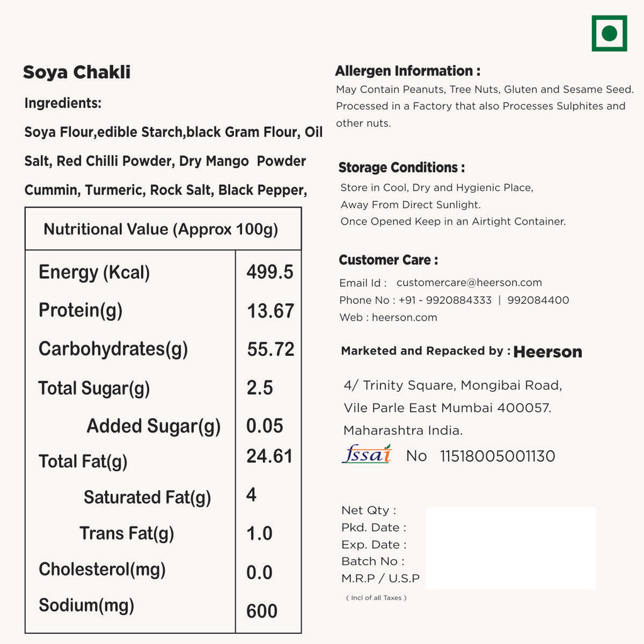Select the Allergen Information heading

408,71
